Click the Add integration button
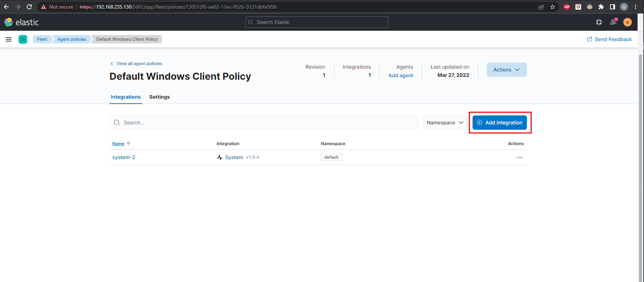The width and height of the screenshot is (644, 282). tap(499, 123)
